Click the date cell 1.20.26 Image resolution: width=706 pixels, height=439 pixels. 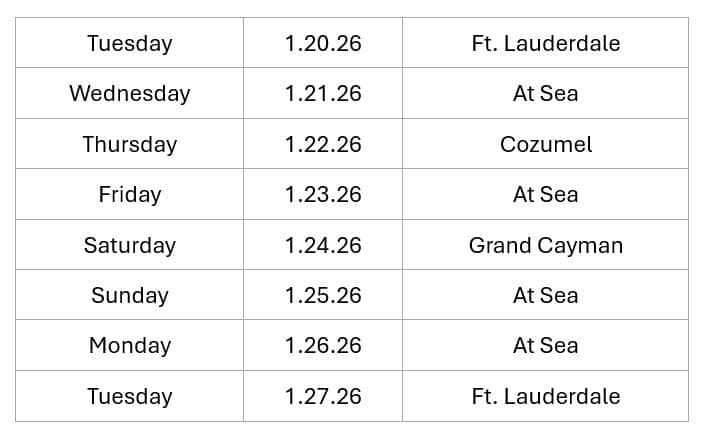point(322,43)
